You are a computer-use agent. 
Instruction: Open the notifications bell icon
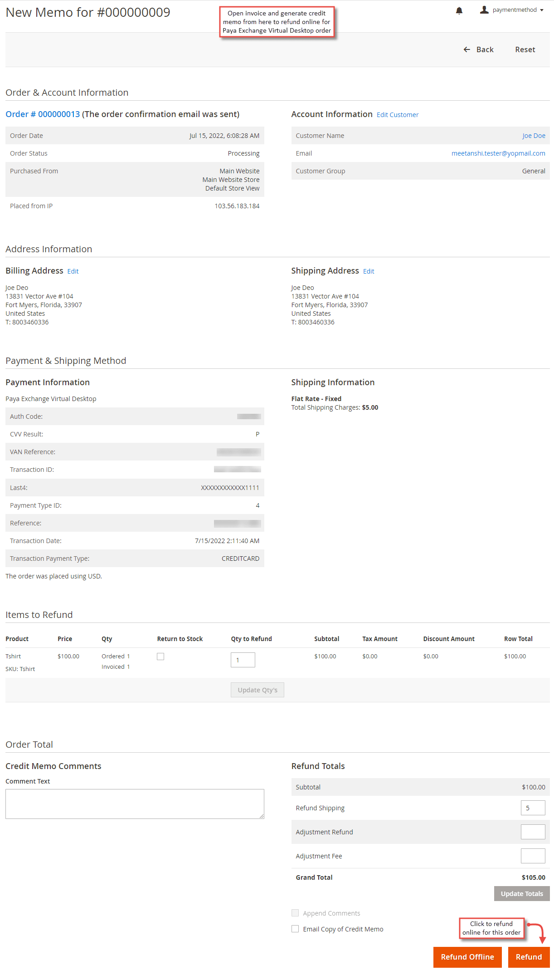(x=459, y=10)
